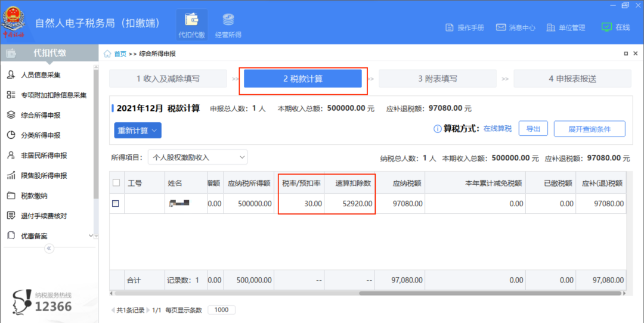Click the 代扣代缴 sidebar header
644x323 pixels.
point(49,54)
